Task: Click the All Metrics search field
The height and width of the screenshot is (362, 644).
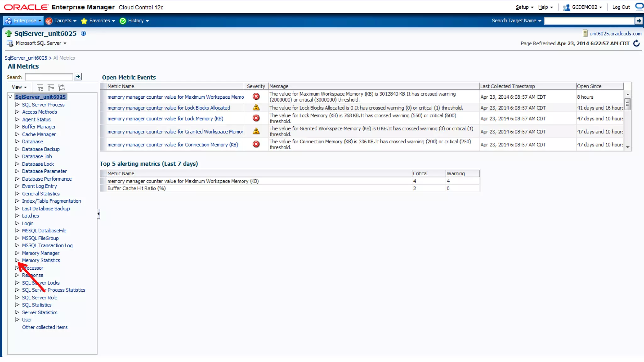Action: tap(49, 77)
